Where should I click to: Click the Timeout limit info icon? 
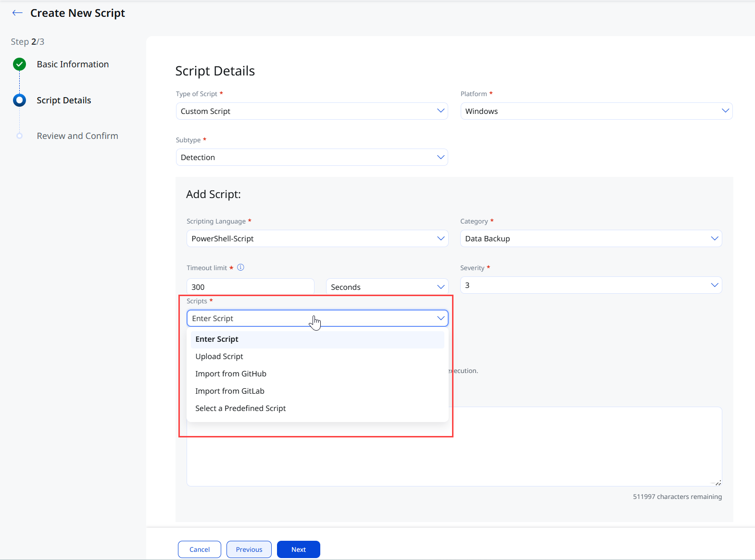[241, 267]
